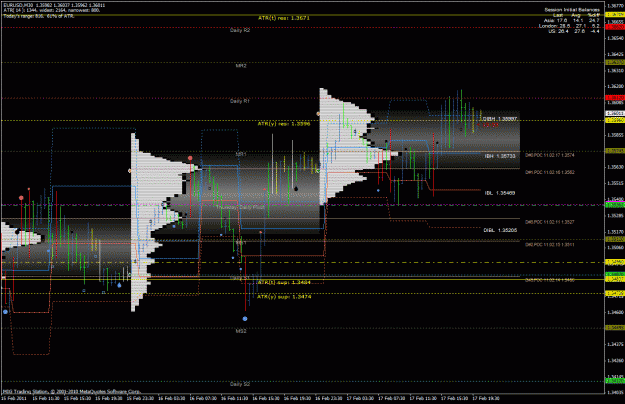Click the green Daily S2 price tag on scale

[615, 381]
